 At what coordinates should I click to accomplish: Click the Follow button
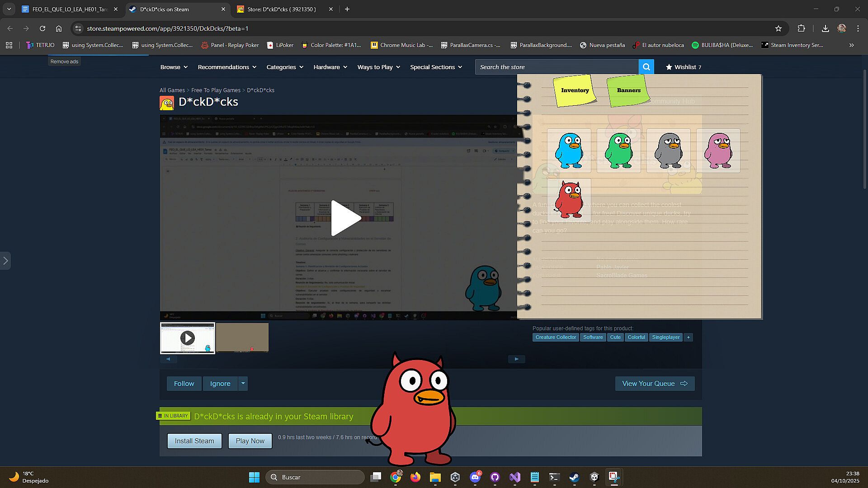tap(184, 383)
